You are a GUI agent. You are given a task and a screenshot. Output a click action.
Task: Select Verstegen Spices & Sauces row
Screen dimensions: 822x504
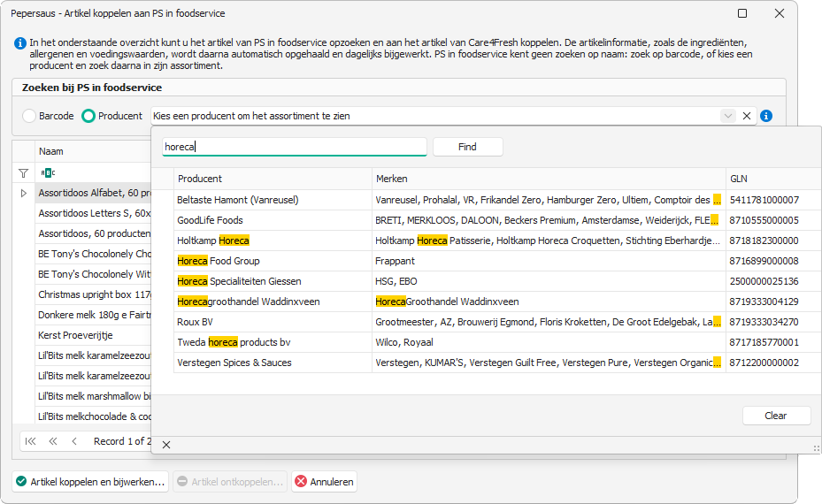[497, 363]
